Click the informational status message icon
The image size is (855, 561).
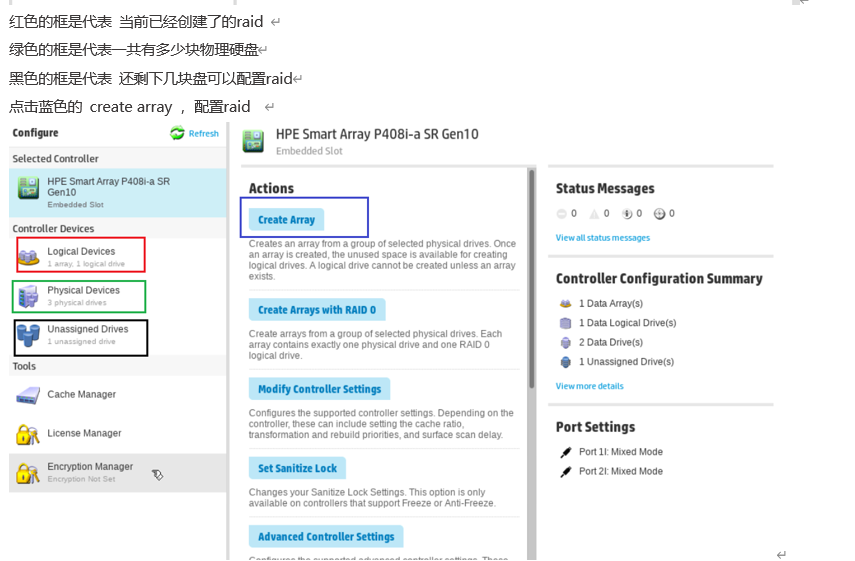pos(627,214)
